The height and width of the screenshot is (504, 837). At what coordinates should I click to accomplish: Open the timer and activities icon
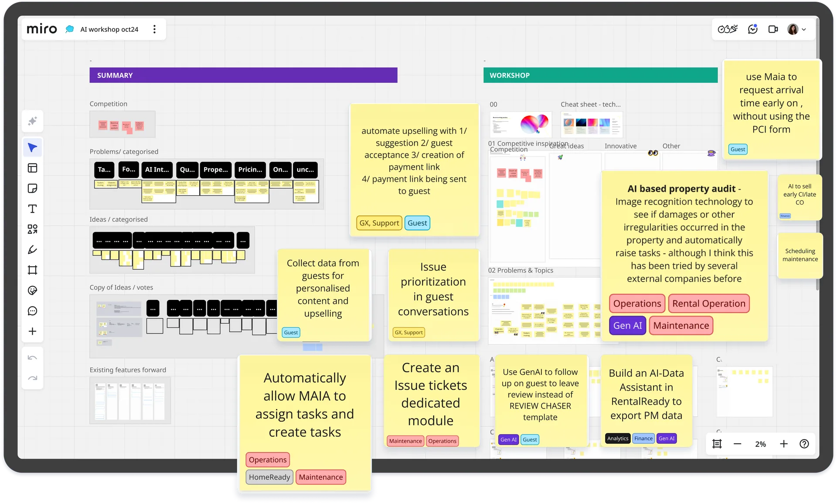728,29
